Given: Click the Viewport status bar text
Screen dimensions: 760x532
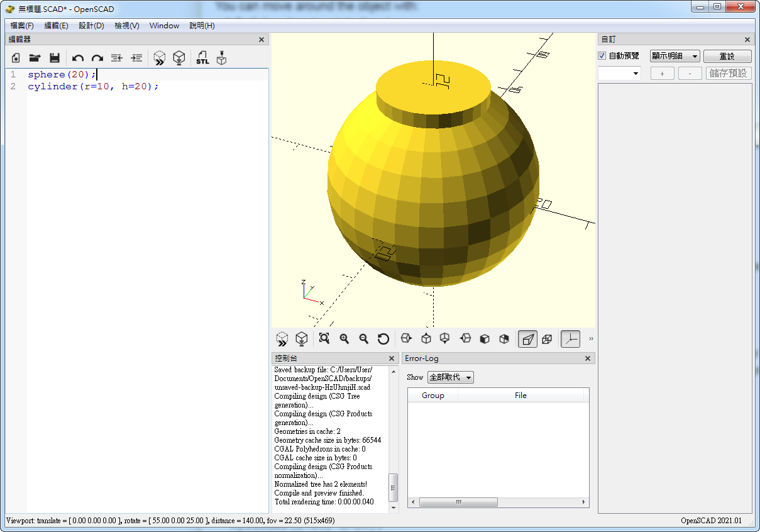Looking at the screenshot, I should [172, 521].
